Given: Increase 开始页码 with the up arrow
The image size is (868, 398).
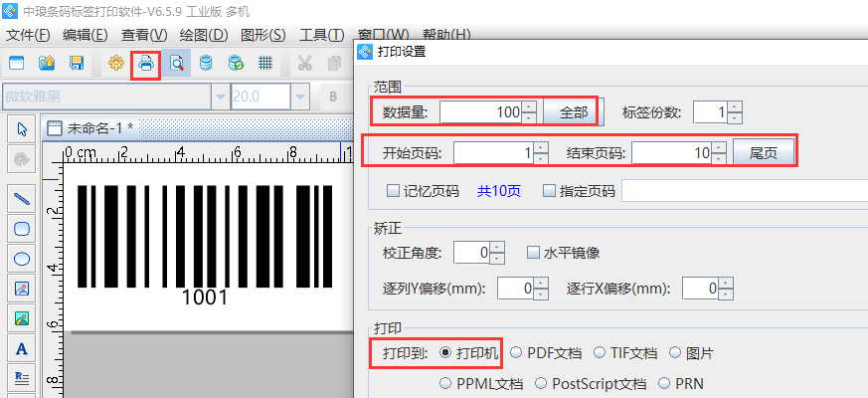Looking at the screenshot, I should (541, 148).
